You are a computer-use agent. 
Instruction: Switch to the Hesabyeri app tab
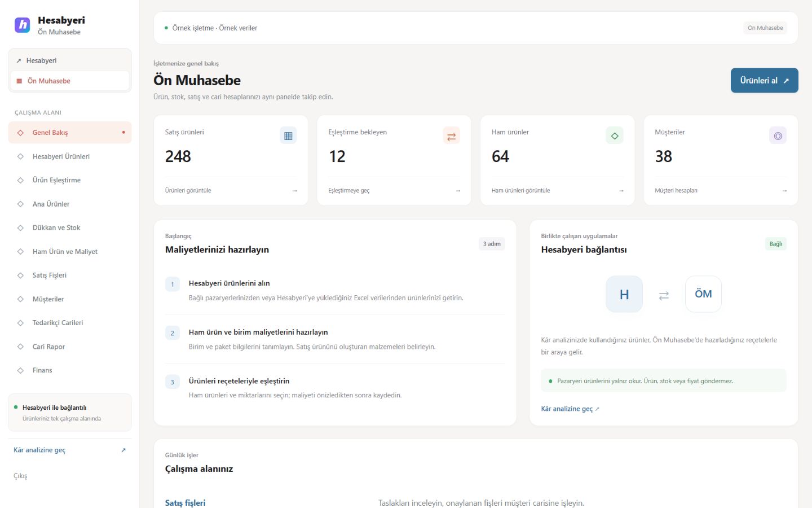pyautogui.click(x=70, y=60)
